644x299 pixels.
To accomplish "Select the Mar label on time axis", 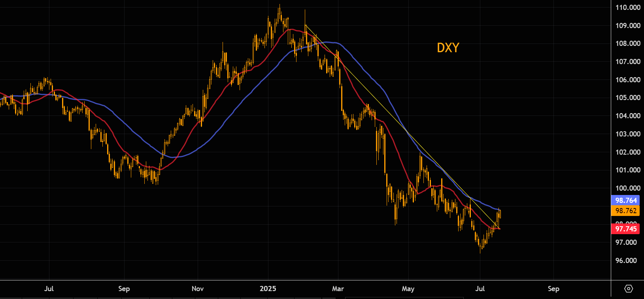I will (x=338, y=289).
